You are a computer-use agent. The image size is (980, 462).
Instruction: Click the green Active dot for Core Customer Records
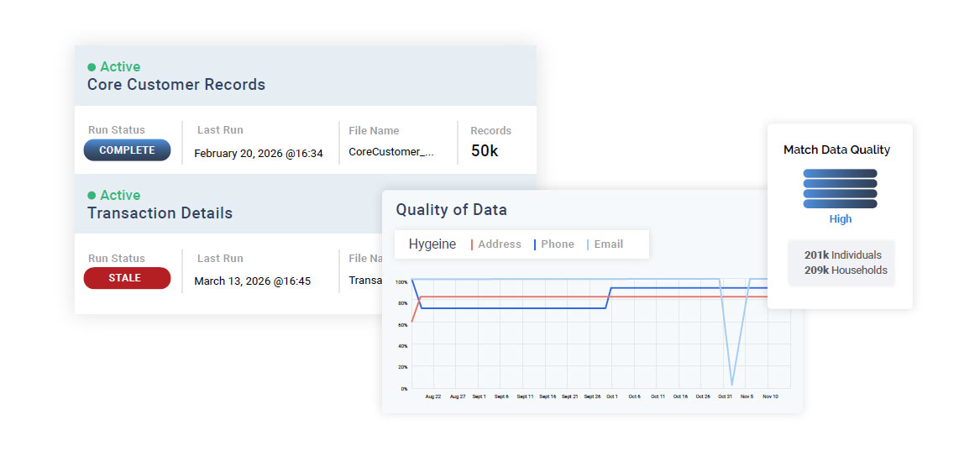pos(92,67)
